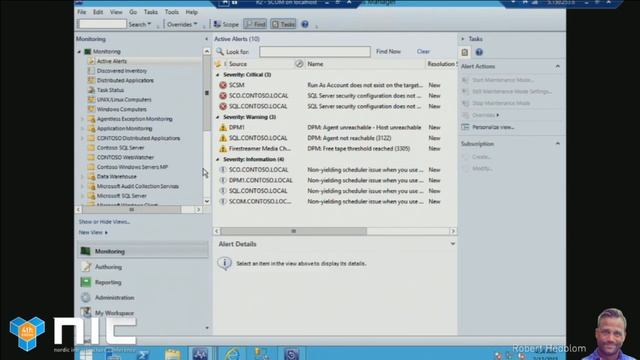The width and height of the screenshot is (640, 360).
Task: Expand CONTOSO Distributed Applications folder
Action: point(82,138)
